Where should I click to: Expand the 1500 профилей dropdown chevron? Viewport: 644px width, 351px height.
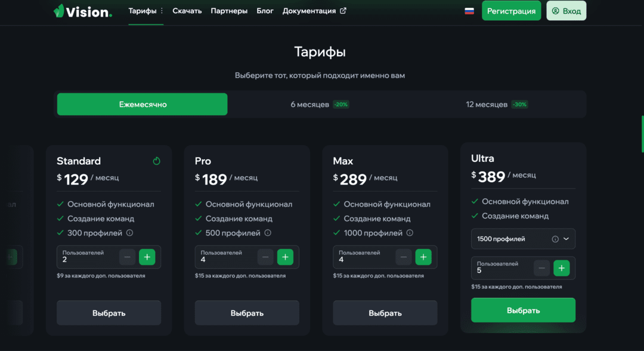pos(566,239)
